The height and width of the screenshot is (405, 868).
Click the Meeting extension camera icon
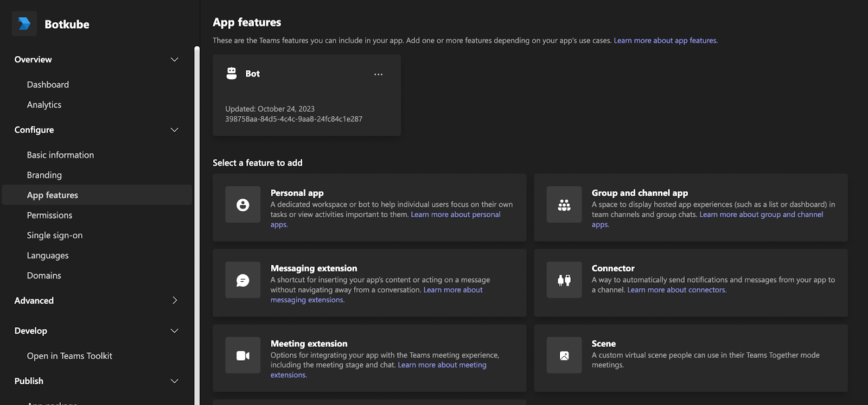coord(242,356)
